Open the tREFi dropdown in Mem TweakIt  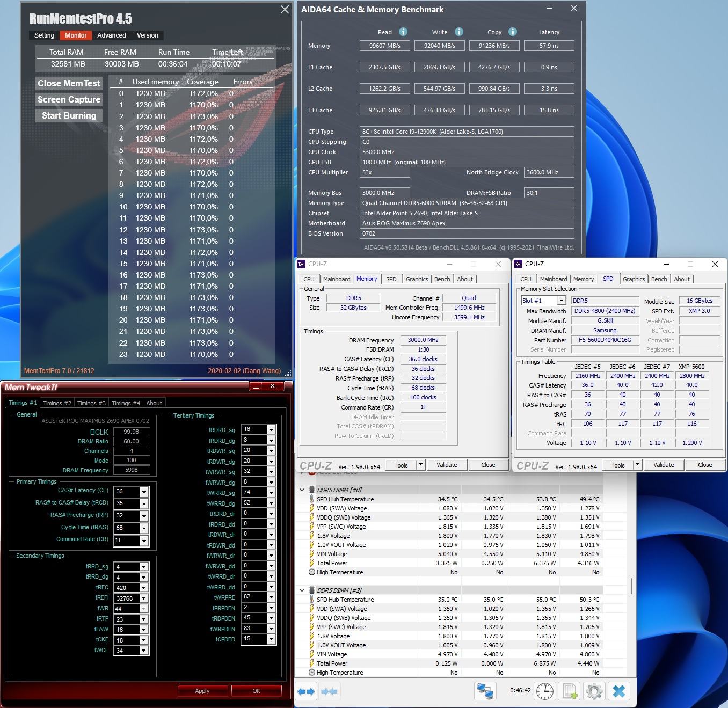click(143, 598)
